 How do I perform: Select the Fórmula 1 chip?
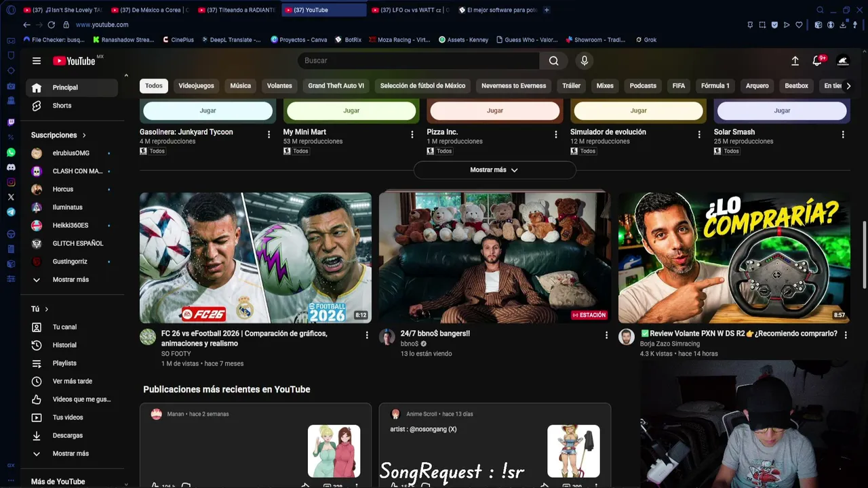[x=715, y=86]
